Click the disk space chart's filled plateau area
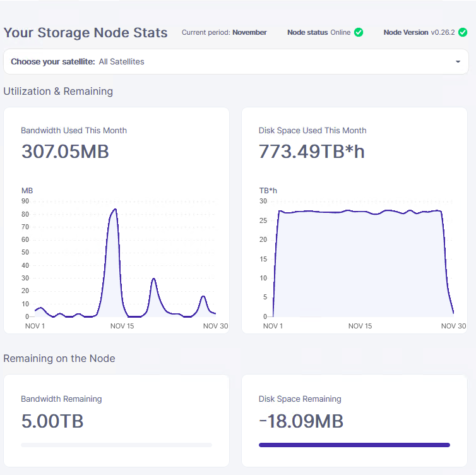 tap(360, 265)
